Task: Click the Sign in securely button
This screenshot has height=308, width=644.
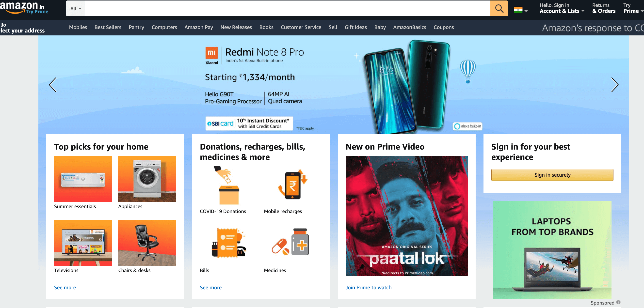Action: 552,175
